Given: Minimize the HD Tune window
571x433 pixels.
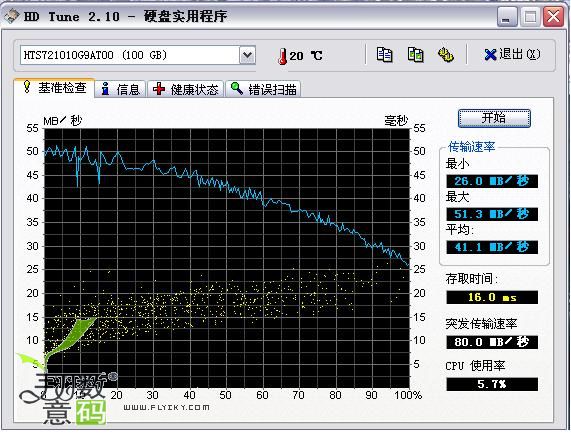Looking at the screenshot, I should pos(506,17).
